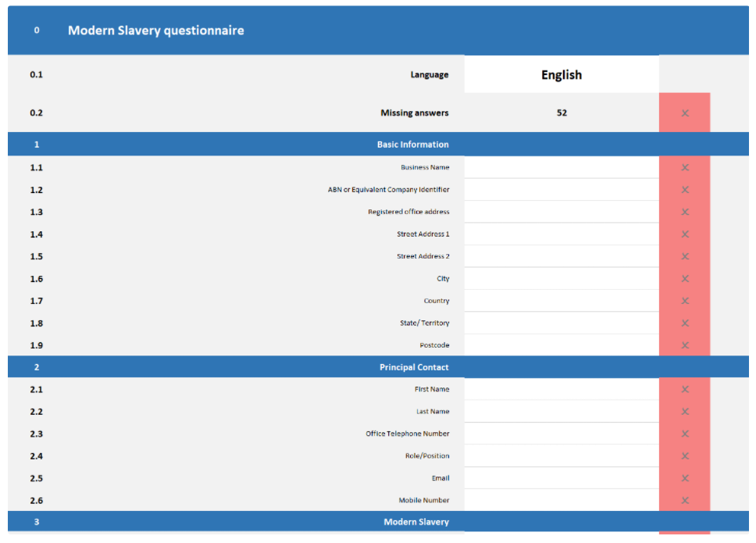Click the Modern Slavery section 3 header
Screen dimensions: 756x543
pos(416,522)
